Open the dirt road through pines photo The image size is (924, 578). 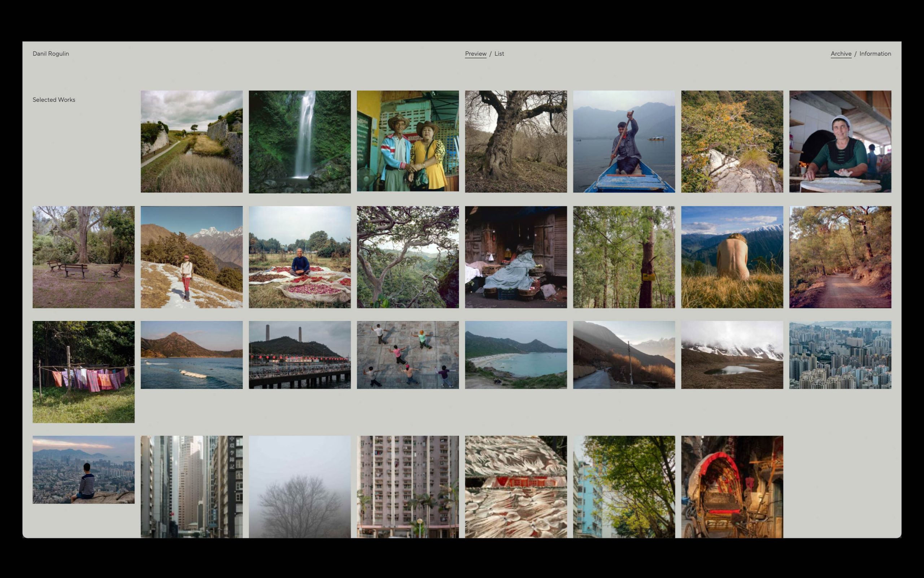pyautogui.click(x=840, y=257)
